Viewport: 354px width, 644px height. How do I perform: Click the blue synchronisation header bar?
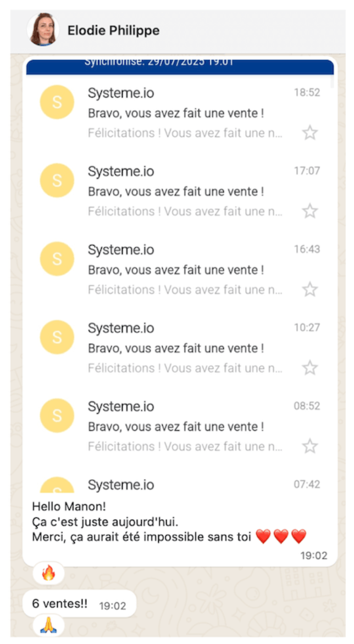180,65
